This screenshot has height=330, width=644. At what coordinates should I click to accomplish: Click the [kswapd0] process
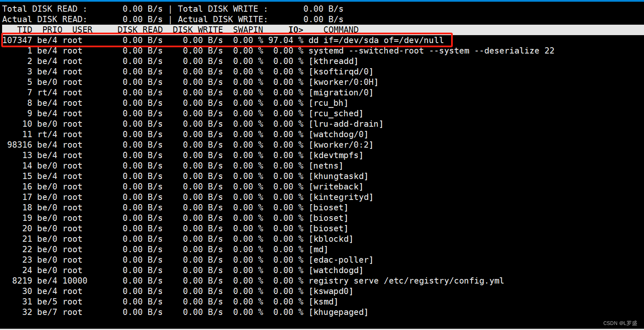331,291
